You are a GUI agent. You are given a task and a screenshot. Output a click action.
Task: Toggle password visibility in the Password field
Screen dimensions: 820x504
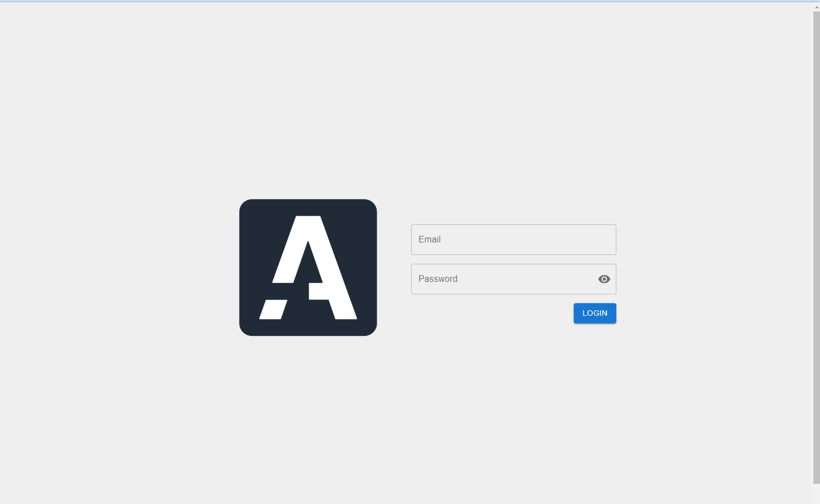[604, 279]
